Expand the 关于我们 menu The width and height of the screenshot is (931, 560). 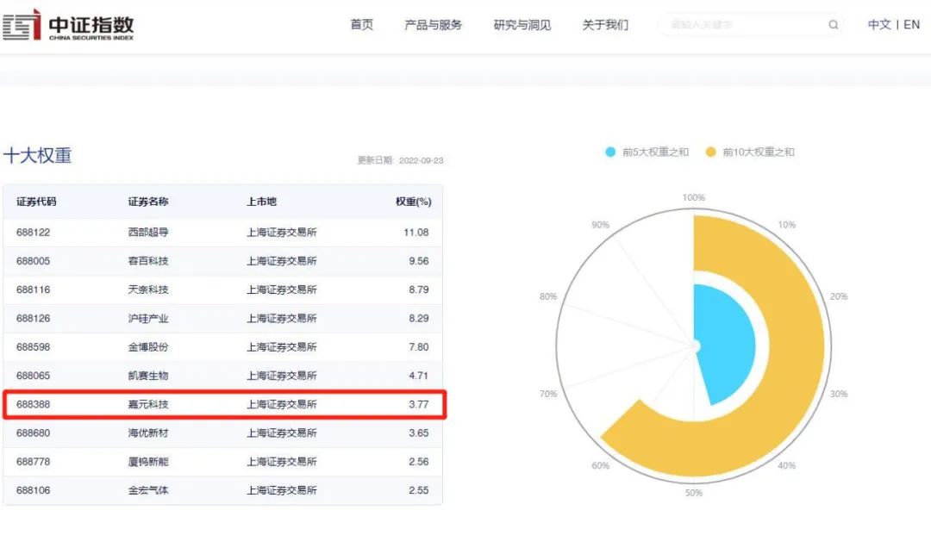tap(604, 25)
